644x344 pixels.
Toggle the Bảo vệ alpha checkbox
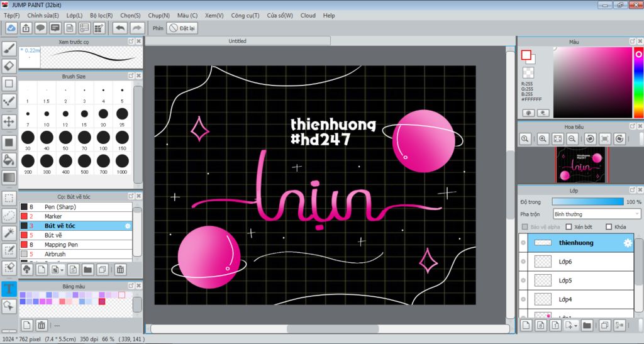pyautogui.click(x=525, y=226)
